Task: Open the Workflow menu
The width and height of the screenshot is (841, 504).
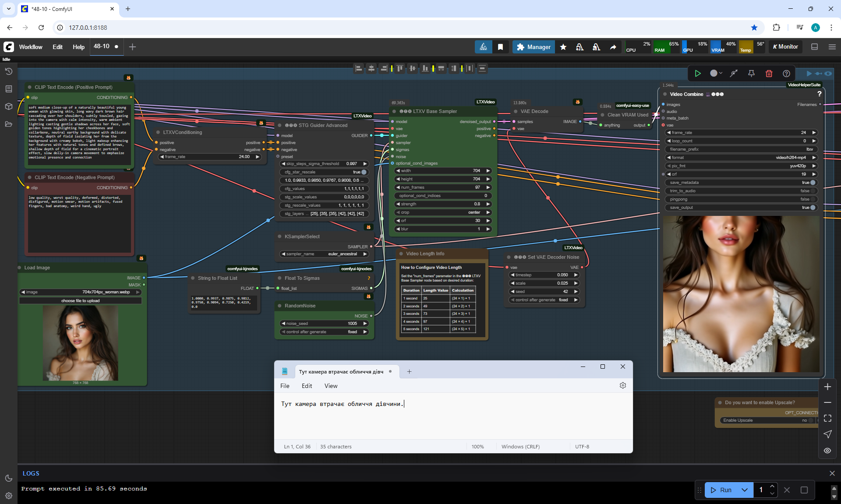Action: 31,47
